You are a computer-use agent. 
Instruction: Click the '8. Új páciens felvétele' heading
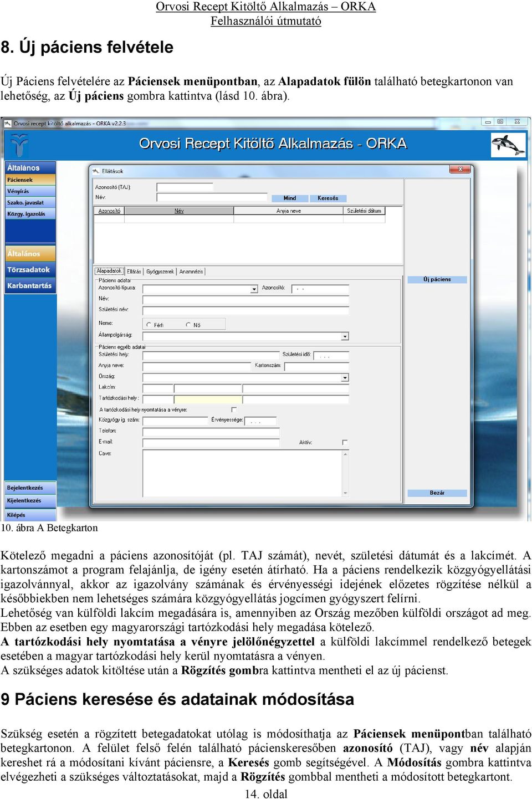(87, 47)
